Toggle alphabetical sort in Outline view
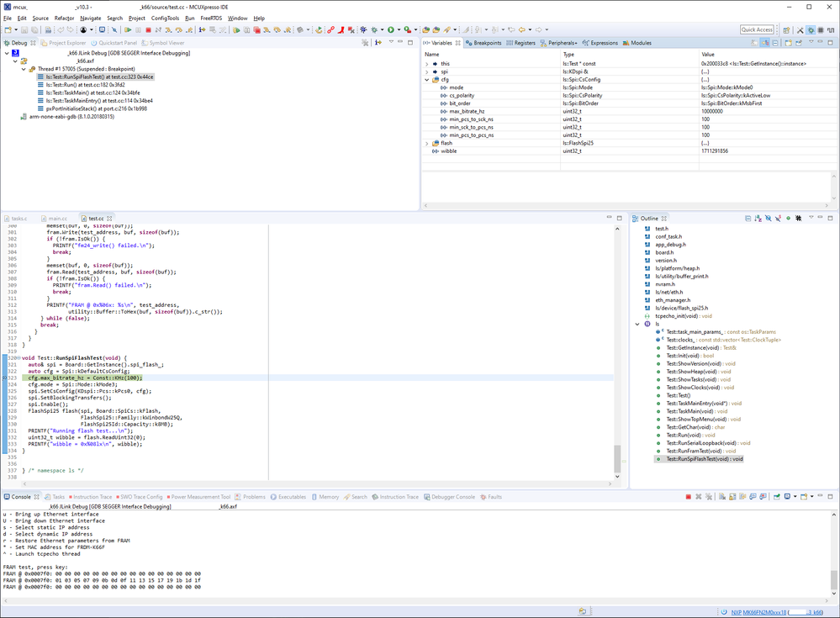The height and width of the screenshot is (618, 840). pyautogui.click(x=757, y=219)
